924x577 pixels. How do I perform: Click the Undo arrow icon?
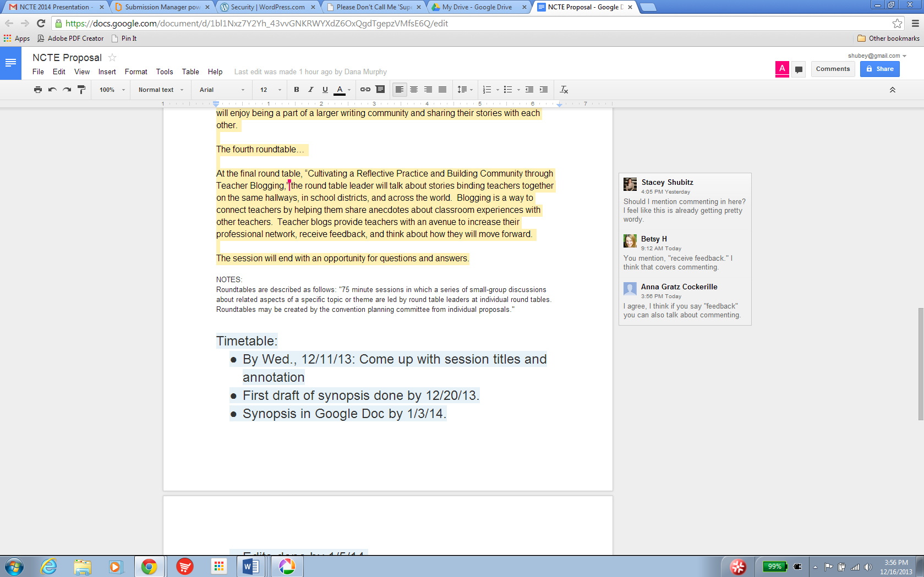52,90
